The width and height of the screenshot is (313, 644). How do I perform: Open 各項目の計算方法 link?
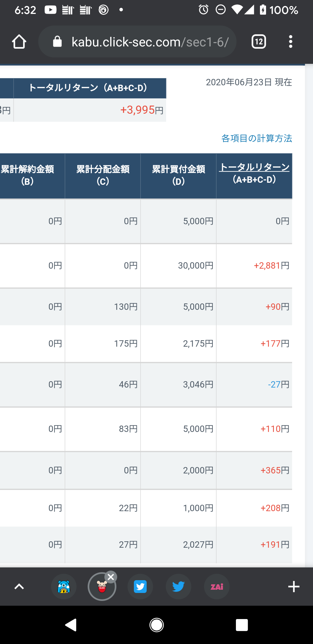click(256, 138)
